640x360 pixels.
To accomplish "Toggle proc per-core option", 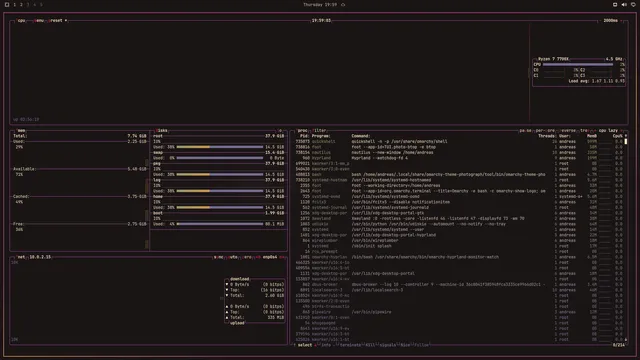I will tap(545, 131).
